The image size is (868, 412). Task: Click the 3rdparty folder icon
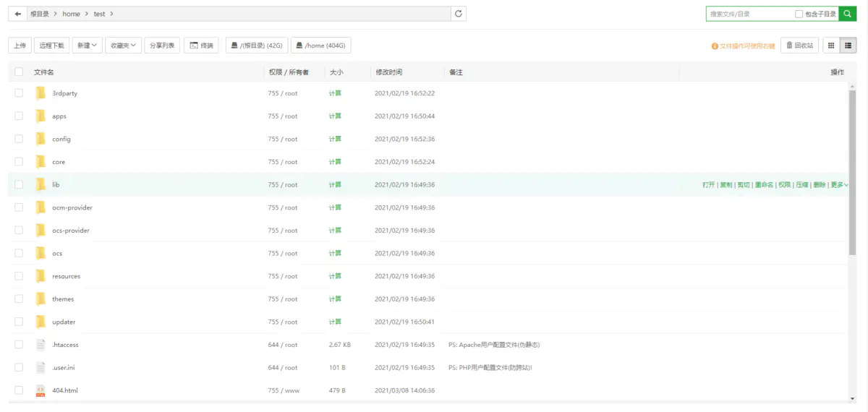pos(41,93)
